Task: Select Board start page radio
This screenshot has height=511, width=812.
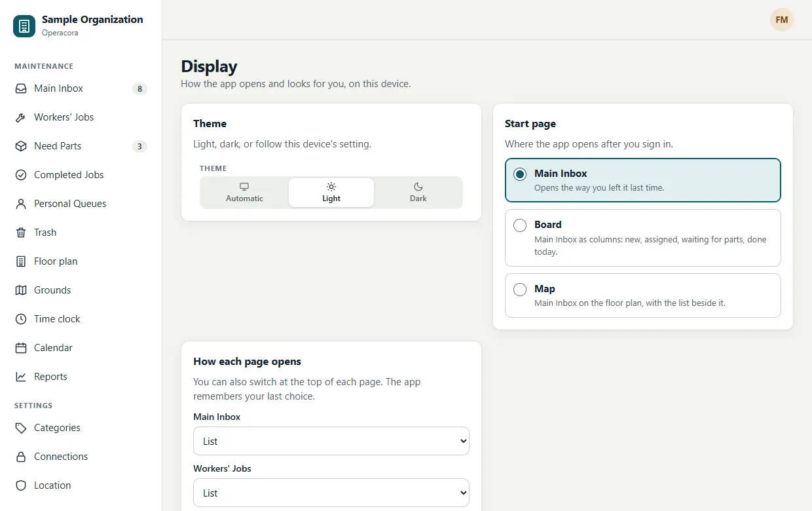Action: (520, 225)
